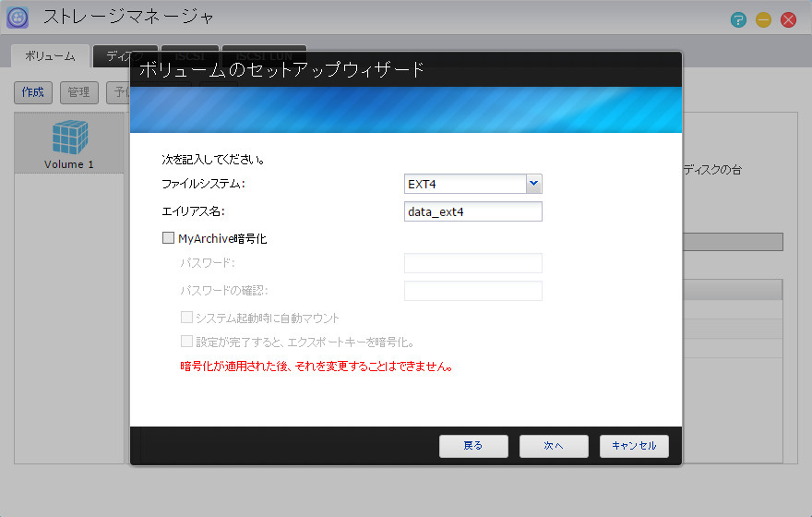Switch to the ディスク tab
The height and width of the screenshot is (517, 812).
(x=125, y=56)
